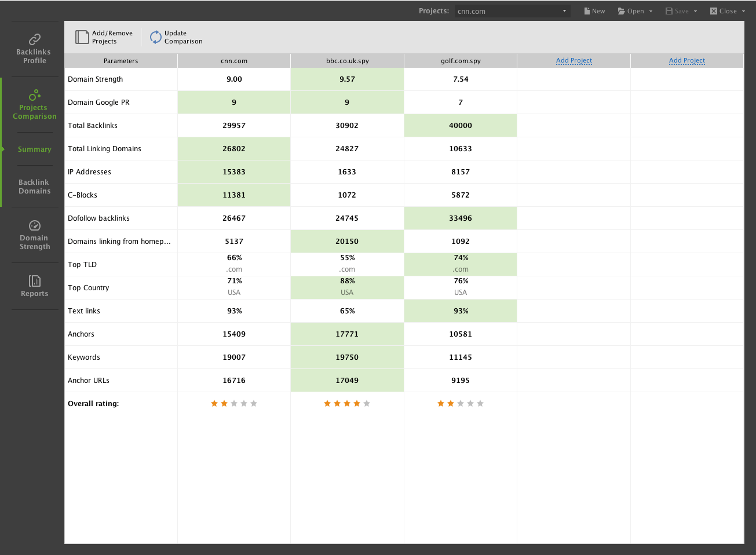
Task: Click the 74% .com Top TLD cell
Action: click(x=461, y=265)
